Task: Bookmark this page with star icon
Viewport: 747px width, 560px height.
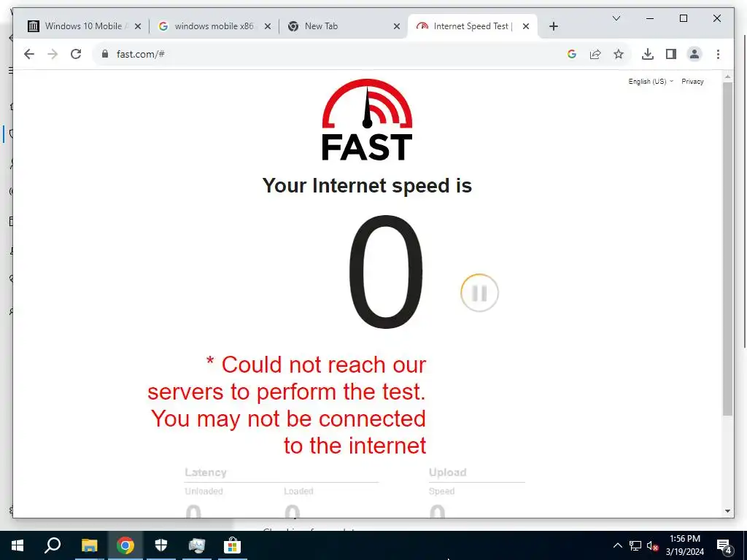Action: [619, 54]
